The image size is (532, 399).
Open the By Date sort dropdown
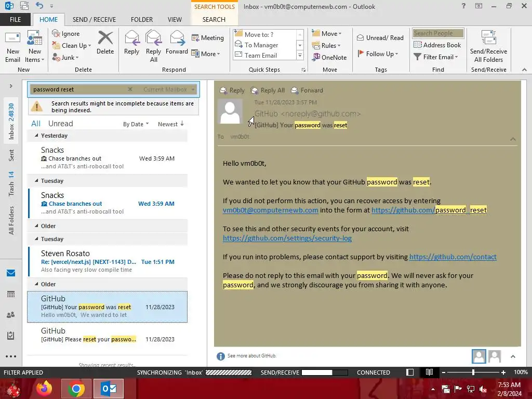click(x=136, y=124)
